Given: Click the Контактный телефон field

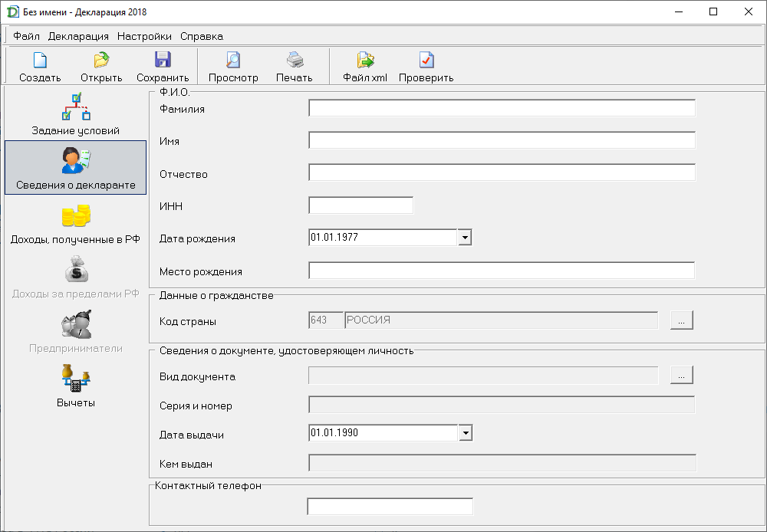Looking at the screenshot, I should tap(390, 507).
